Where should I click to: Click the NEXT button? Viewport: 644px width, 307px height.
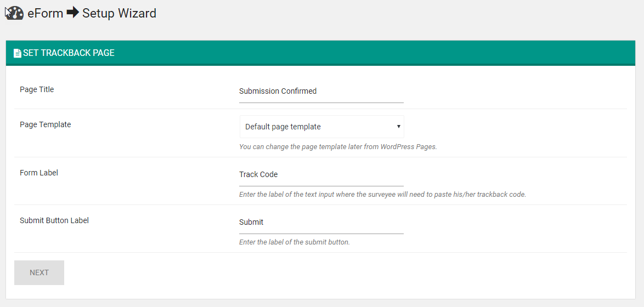pos(39,272)
